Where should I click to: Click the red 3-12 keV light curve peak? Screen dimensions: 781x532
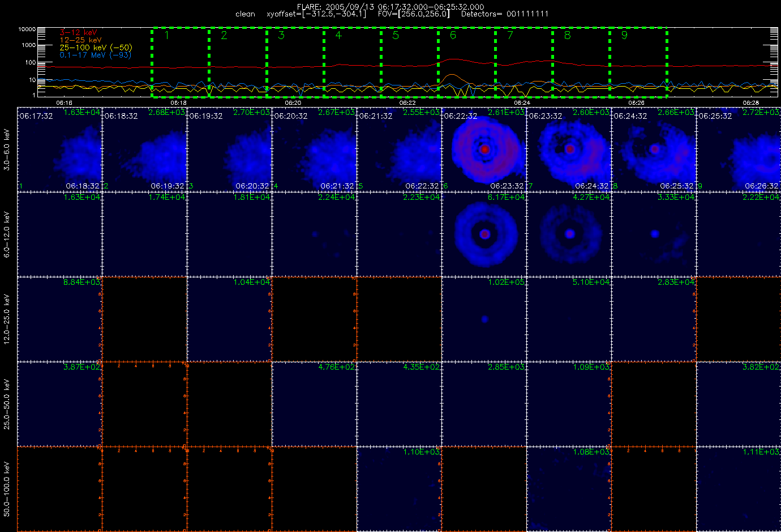pos(453,59)
